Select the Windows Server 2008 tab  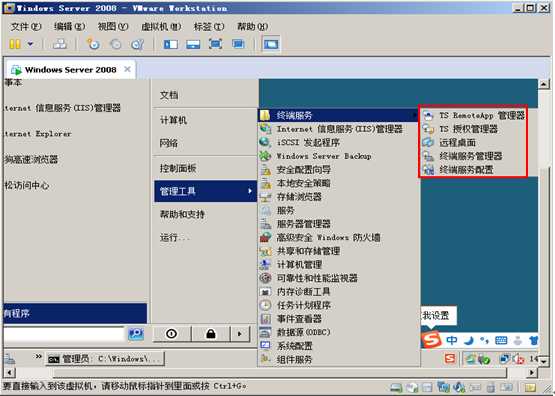(x=70, y=70)
